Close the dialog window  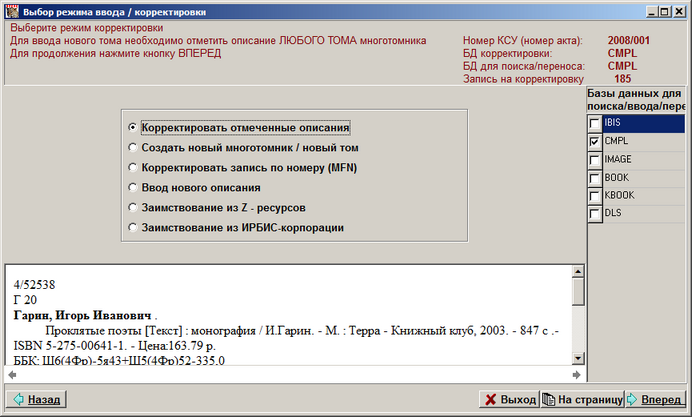pyautogui.click(x=679, y=12)
